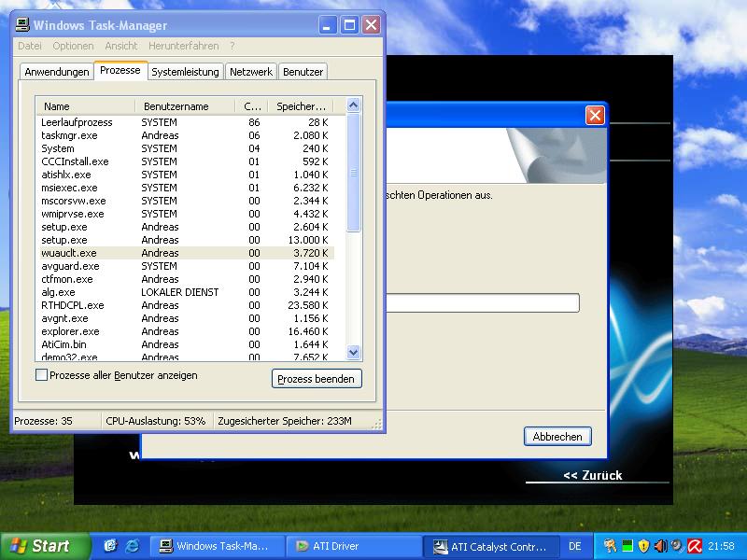Viewport: 747px width, 560px height.
Task: Click the volume speaker tray icon
Action: [661, 546]
